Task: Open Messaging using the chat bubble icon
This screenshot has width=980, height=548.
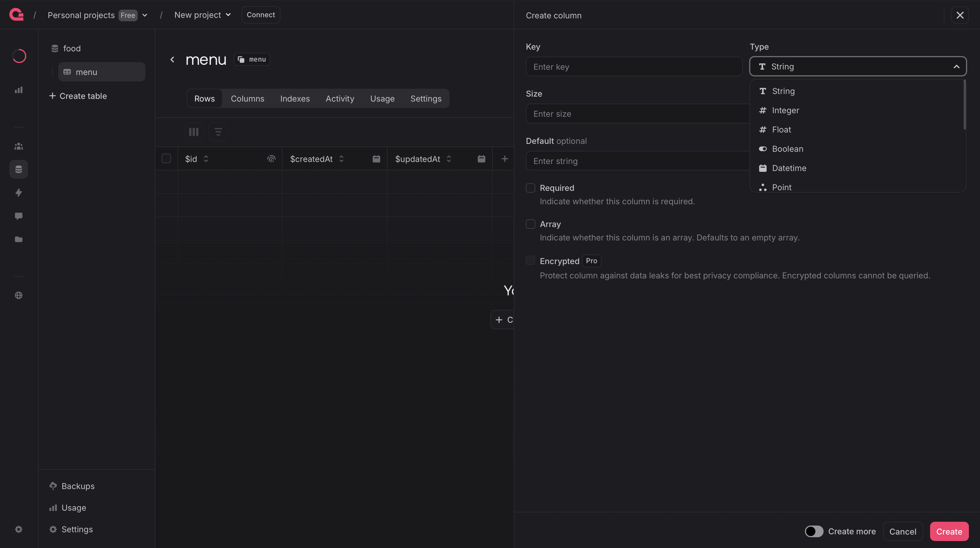Action: click(x=19, y=216)
